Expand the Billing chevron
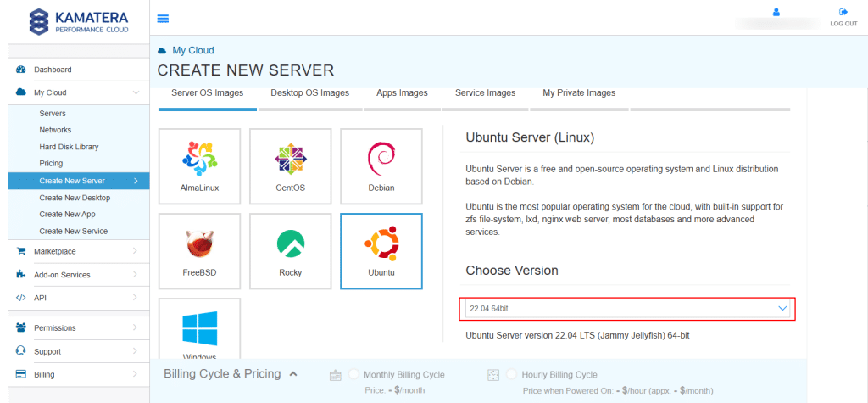The image size is (868, 403). click(135, 374)
